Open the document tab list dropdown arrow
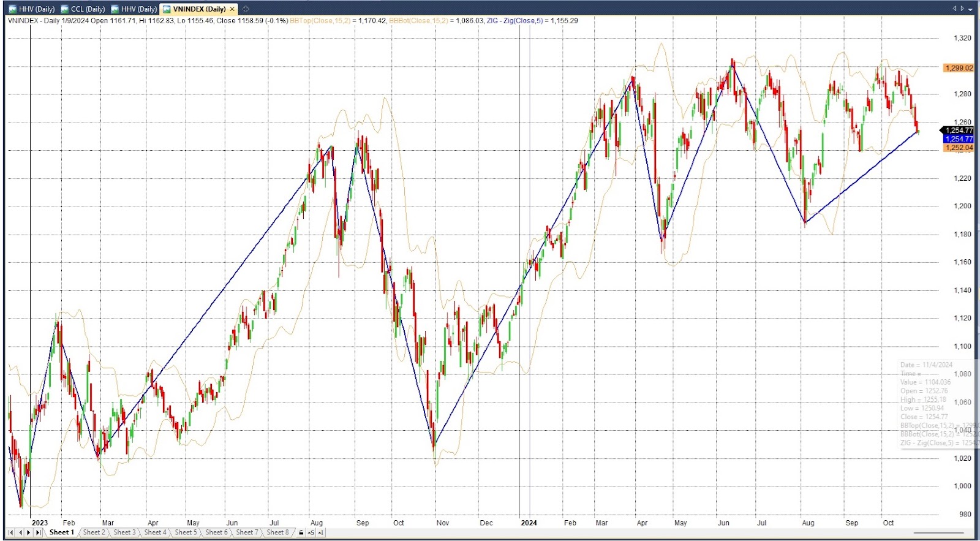 pos(971,9)
